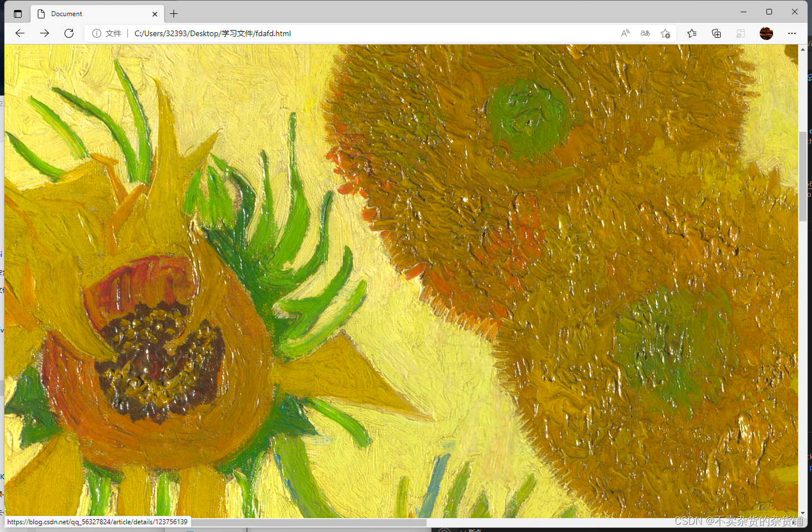
Task: Add this page to favorites
Action: coord(665,33)
